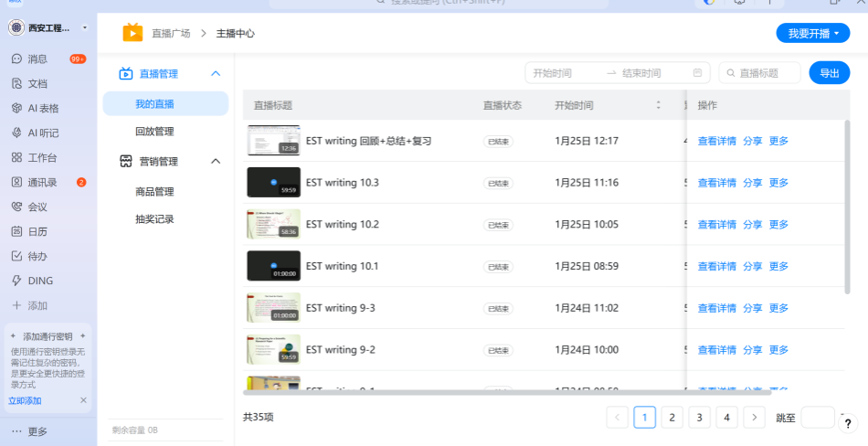The width and height of the screenshot is (868, 446).
Task: Open the AI 听记 sidebar icon
Action: click(16, 133)
